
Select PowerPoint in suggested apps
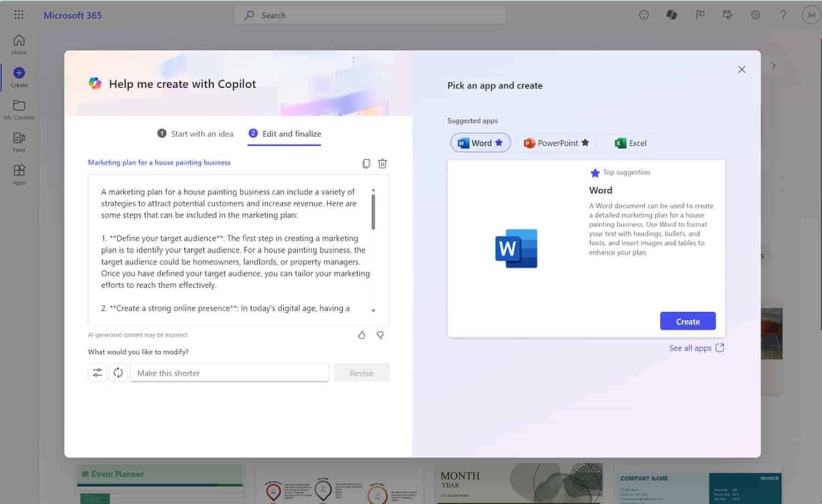(x=556, y=143)
